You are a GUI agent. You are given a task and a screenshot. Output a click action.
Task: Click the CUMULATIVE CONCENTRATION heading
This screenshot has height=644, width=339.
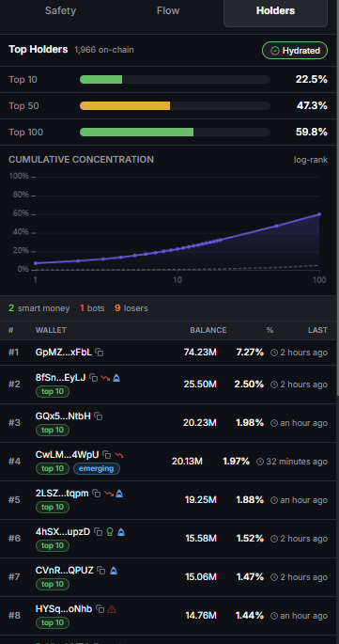point(82,160)
